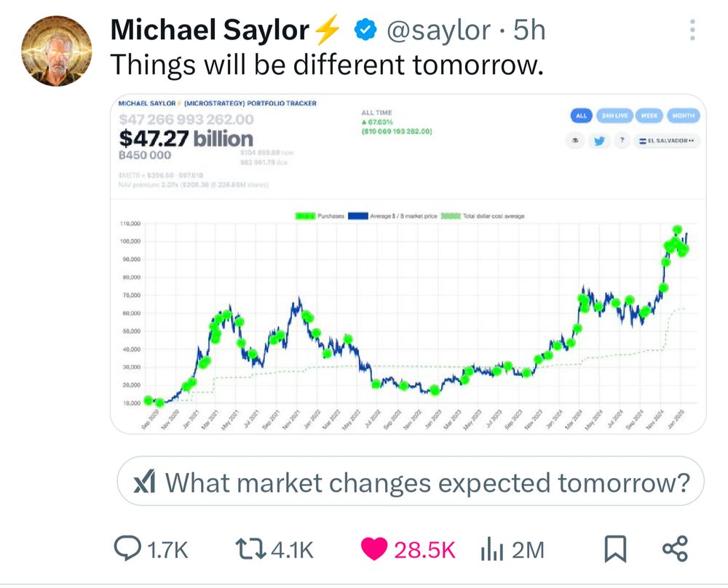The width and height of the screenshot is (728, 588).
Task: Toggle the pink heart like button
Action: 374,549
